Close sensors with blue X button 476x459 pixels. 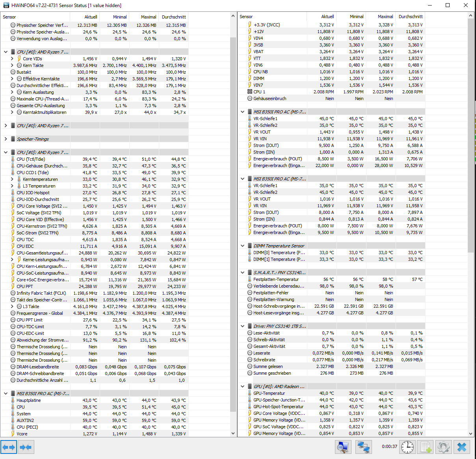(x=462, y=447)
